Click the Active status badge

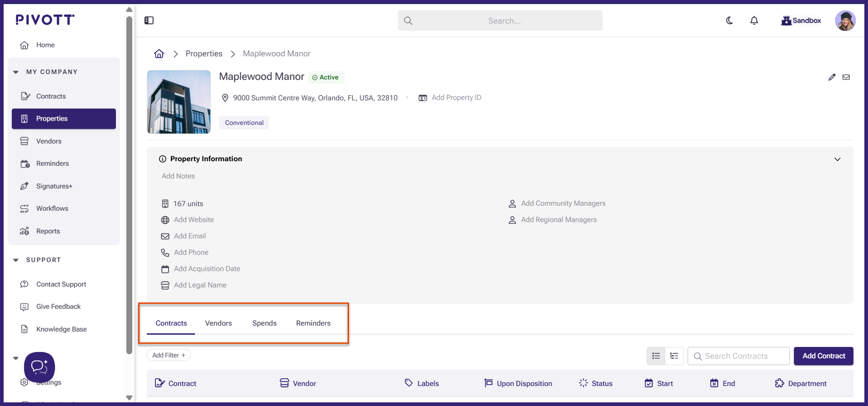pos(326,78)
